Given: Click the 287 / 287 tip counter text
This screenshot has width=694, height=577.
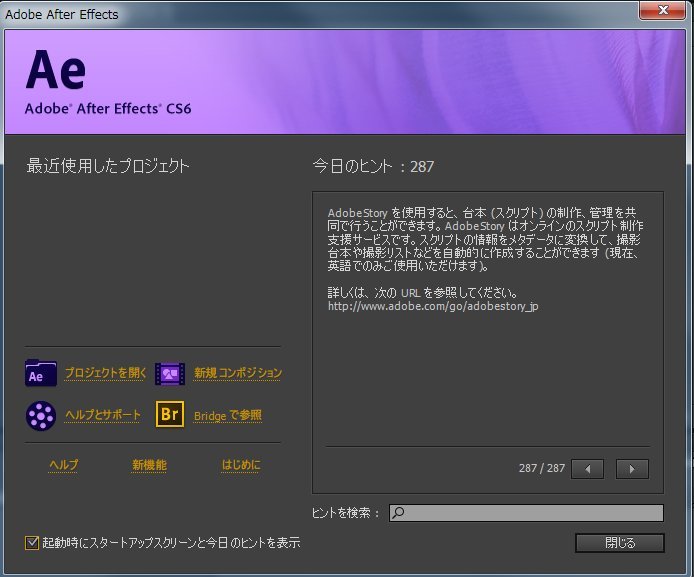Looking at the screenshot, I should 542,468.
